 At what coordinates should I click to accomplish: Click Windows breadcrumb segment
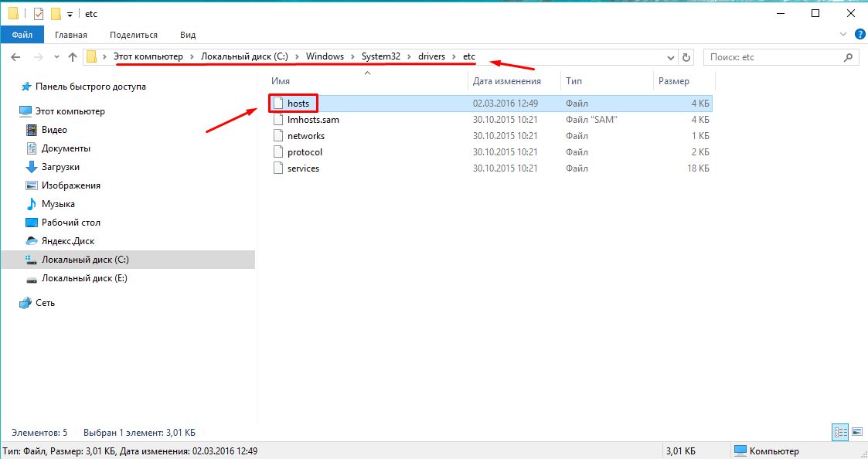click(325, 56)
